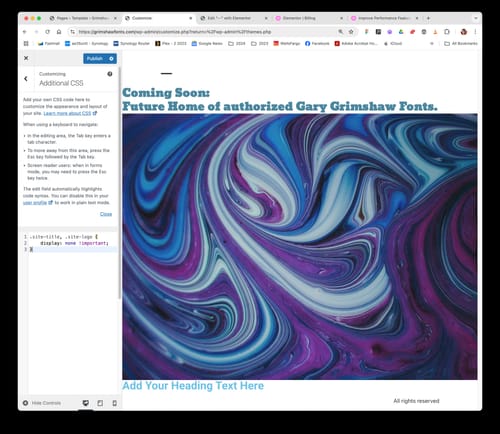Open the Google News bookmark
Screen dimensions: 500x434
point(207,43)
